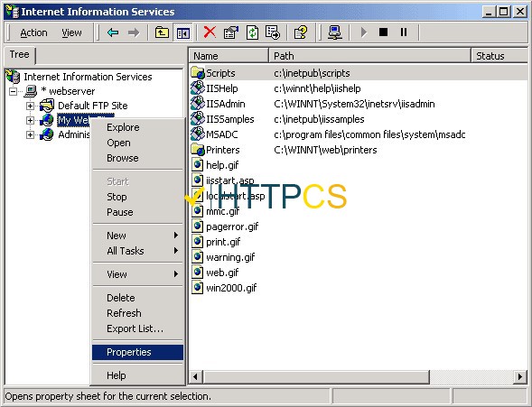Select the web.gif file icon

click(198, 273)
